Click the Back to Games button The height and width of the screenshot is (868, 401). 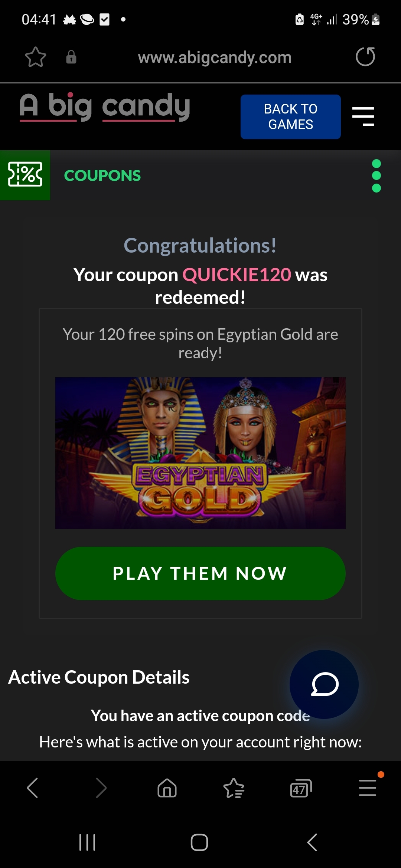(291, 117)
